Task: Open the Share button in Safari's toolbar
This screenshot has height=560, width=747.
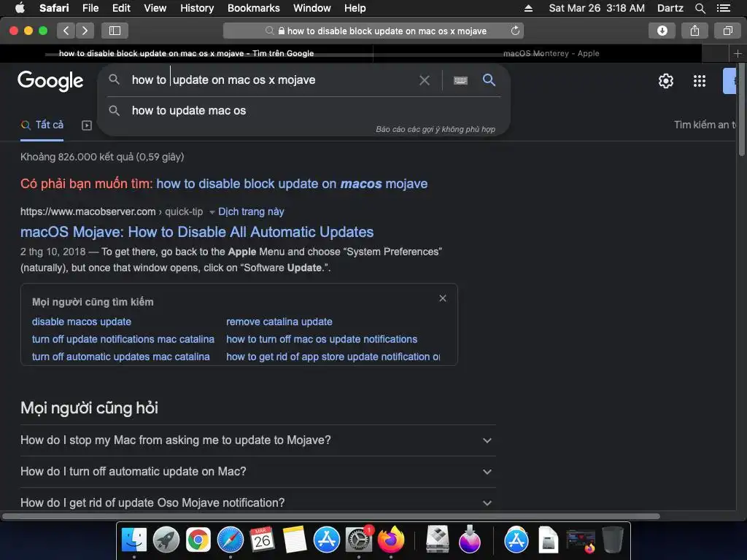Action: click(694, 31)
